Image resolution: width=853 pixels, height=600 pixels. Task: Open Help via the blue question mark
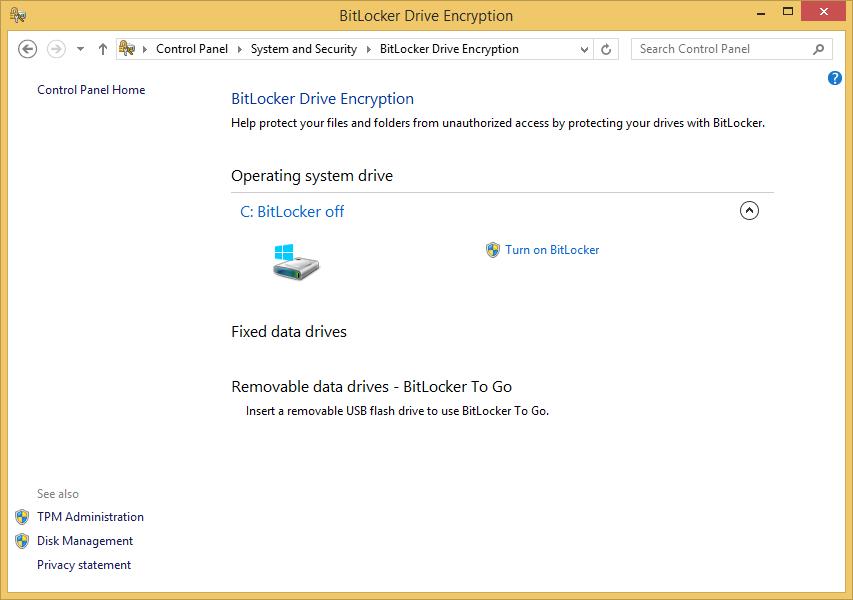coord(835,78)
